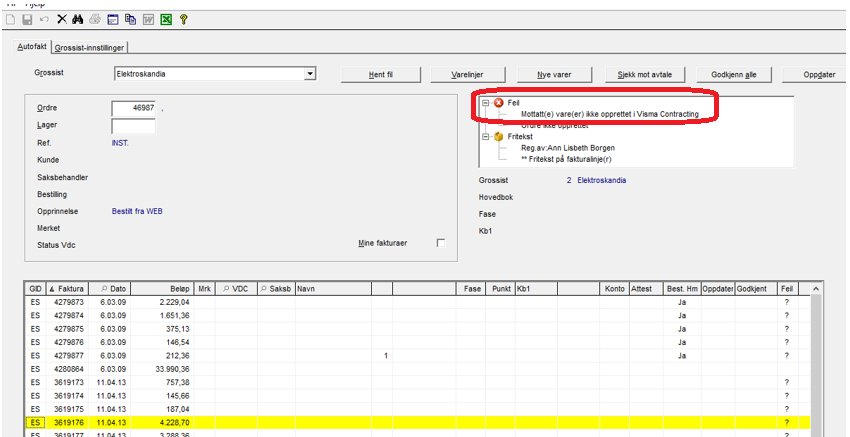Switch to the Autofakt tab
Viewport: 850px width, 437px height.
pos(33,47)
